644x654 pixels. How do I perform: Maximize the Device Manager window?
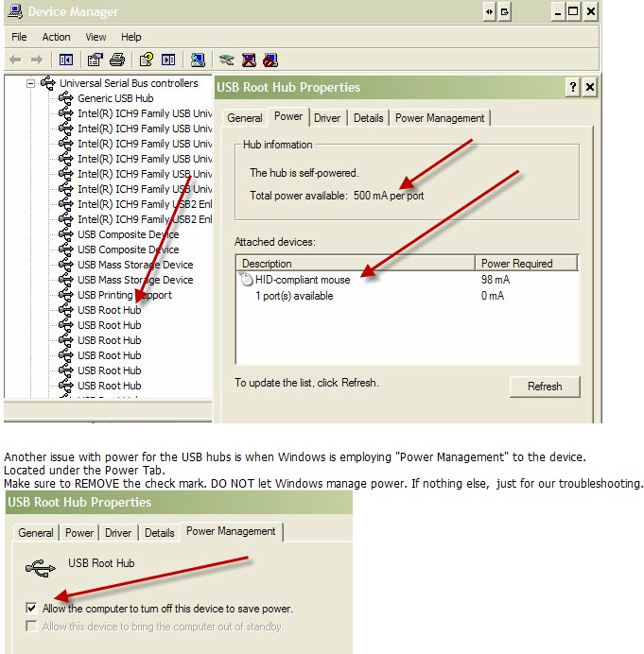[573, 11]
